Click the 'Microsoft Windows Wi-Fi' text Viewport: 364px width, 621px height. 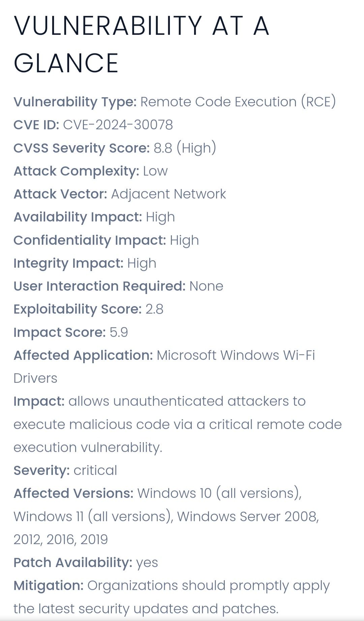coord(236,355)
